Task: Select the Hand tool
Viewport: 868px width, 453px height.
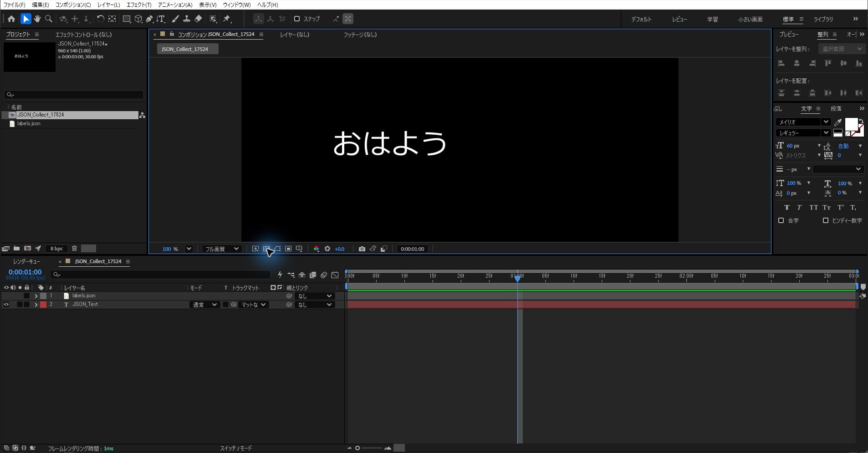Action: point(37,19)
